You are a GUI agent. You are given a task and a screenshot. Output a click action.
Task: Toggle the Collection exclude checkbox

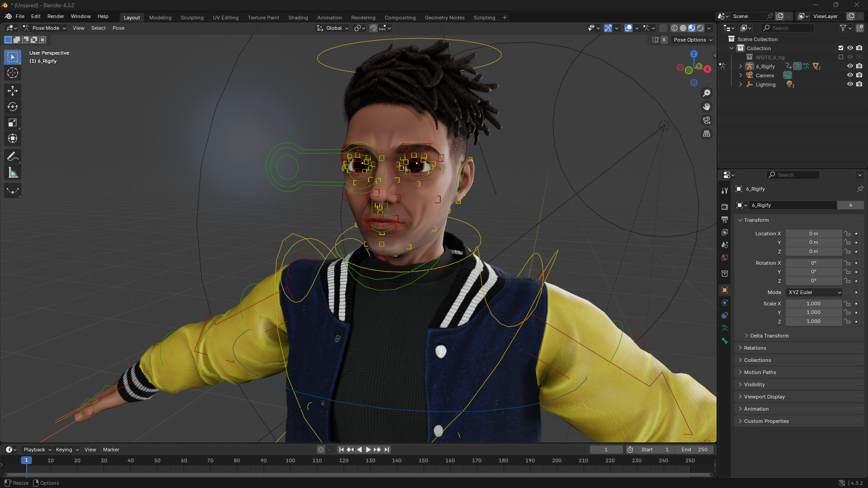[x=840, y=48]
